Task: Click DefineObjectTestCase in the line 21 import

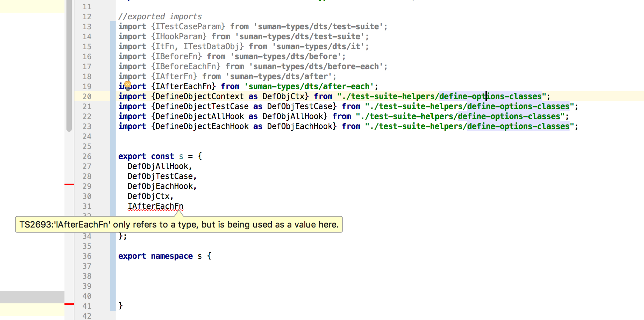Action: click(x=202, y=106)
